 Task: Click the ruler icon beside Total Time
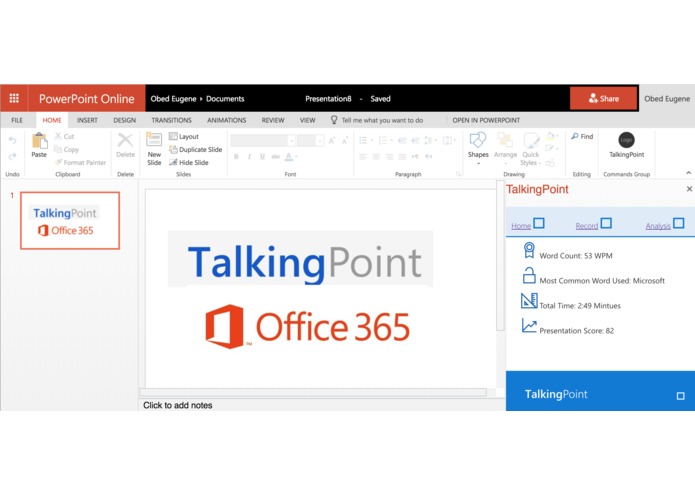529,301
